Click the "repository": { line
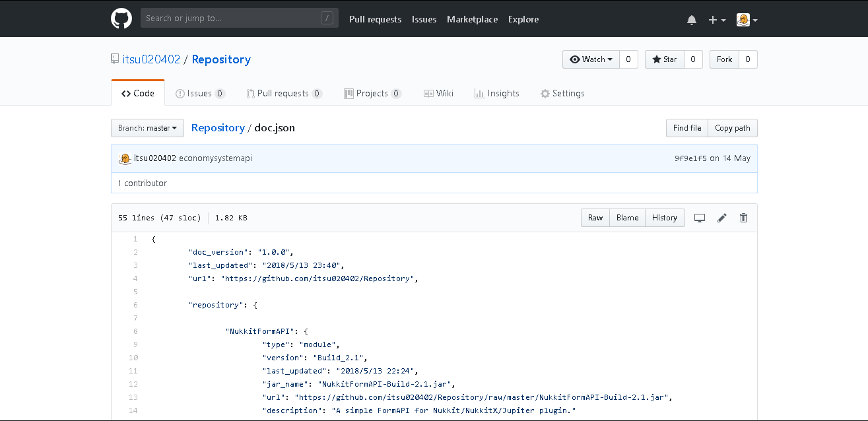 (223, 305)
